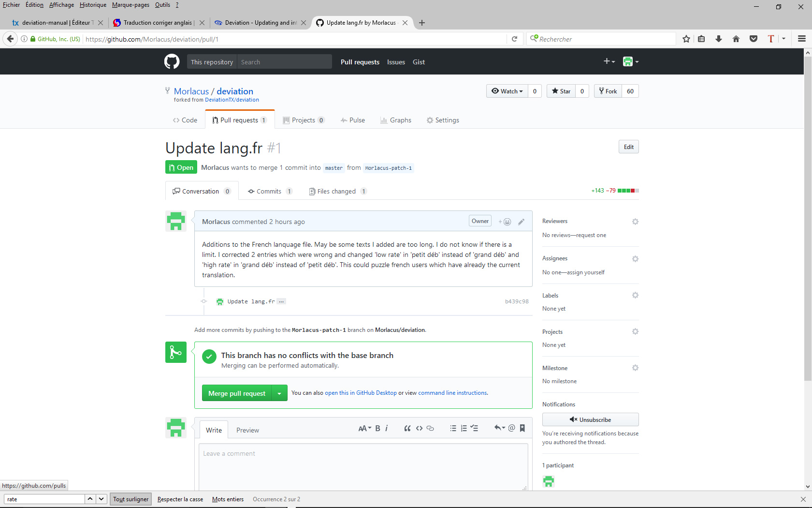Apply italic formatting in comment editor
Viewport: 812px width, 508px height.
click(x=387, y=428)
